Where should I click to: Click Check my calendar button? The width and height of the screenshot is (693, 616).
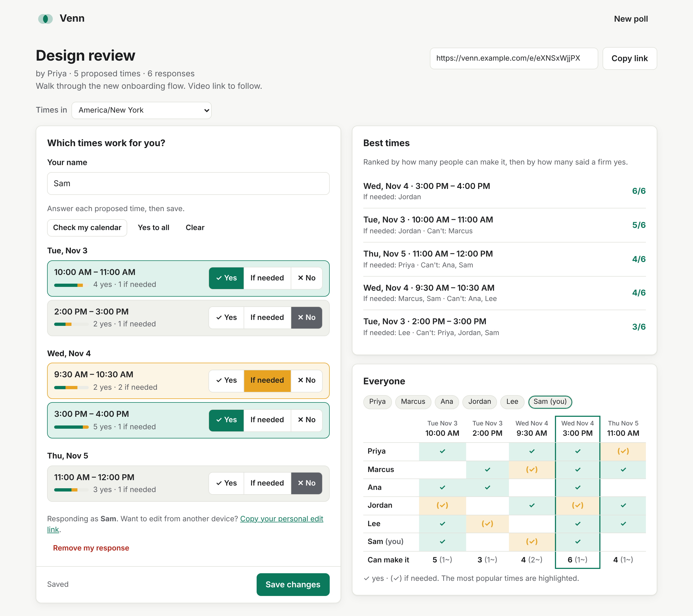pyautogui.click(x=87, y=228)
